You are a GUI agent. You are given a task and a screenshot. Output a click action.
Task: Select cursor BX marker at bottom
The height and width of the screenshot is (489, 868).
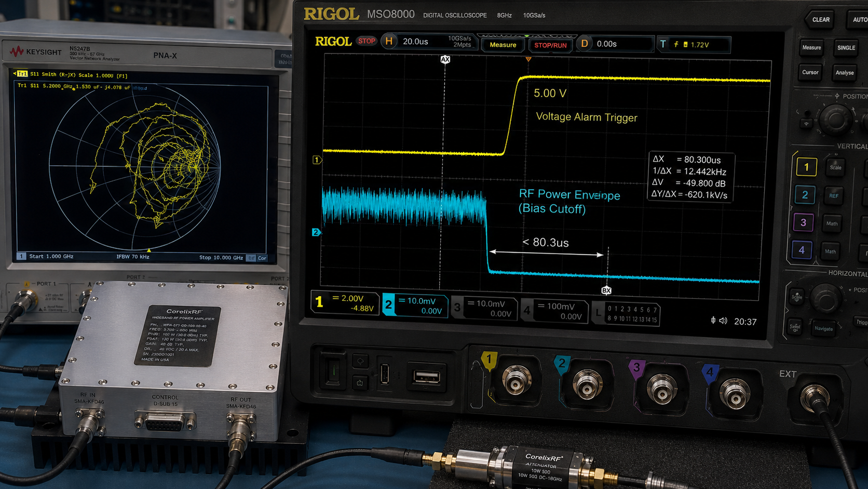(x=606, y=290)
